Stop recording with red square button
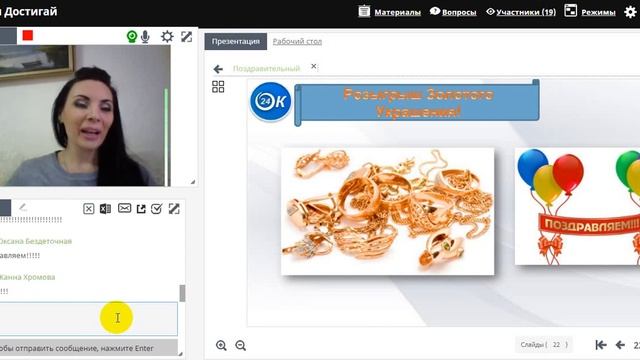 pyautogui.click(x=28, y=36)
